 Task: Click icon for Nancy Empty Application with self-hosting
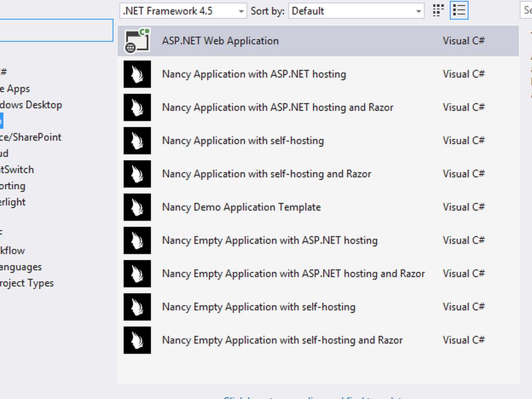tap(137, 307)
